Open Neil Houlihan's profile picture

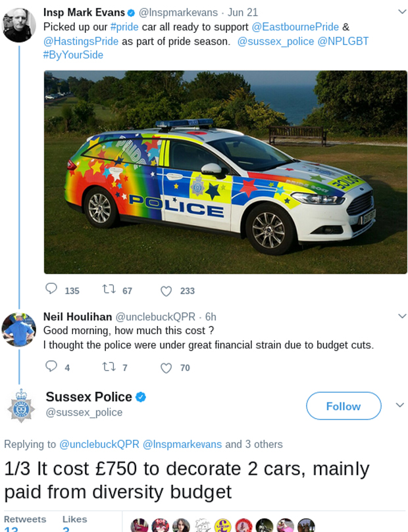coord(19,329)
